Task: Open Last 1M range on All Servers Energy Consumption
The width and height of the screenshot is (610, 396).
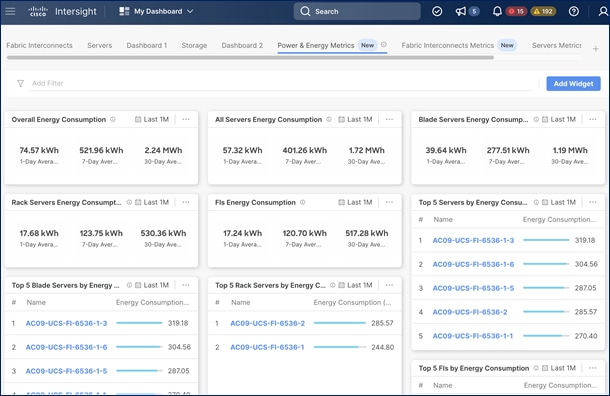Action: pyautogui.click(x=355, y=119)
